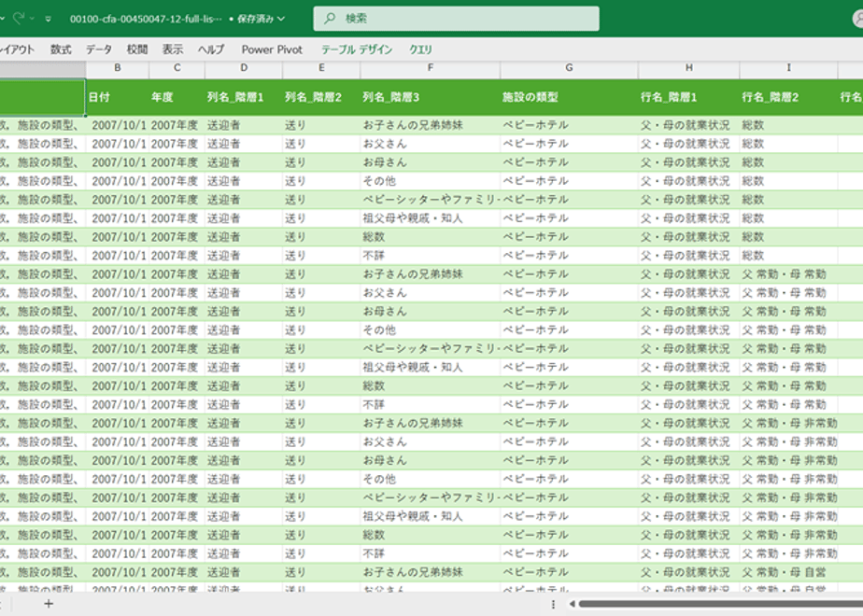The height and width of the screenshot is (616, 863).
Task: Click the 列名_階層1 header cell
Action: (x=244, y=97)
